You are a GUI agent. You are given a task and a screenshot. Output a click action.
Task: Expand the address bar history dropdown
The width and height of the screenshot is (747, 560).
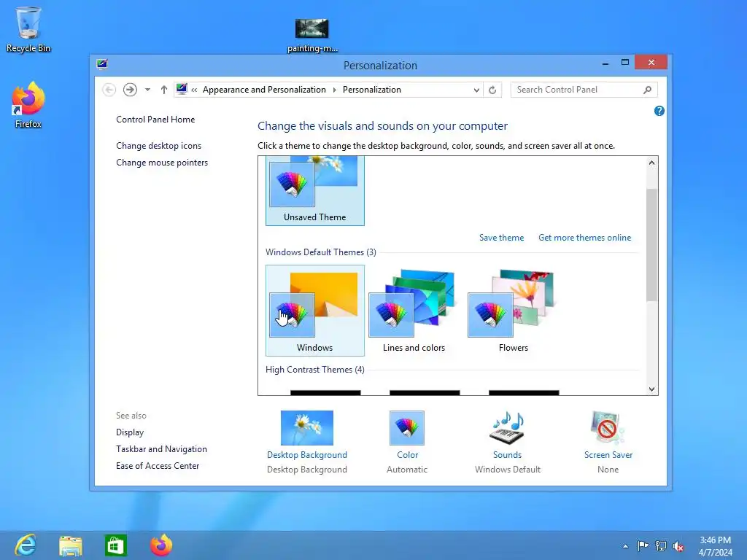point(476,90)
